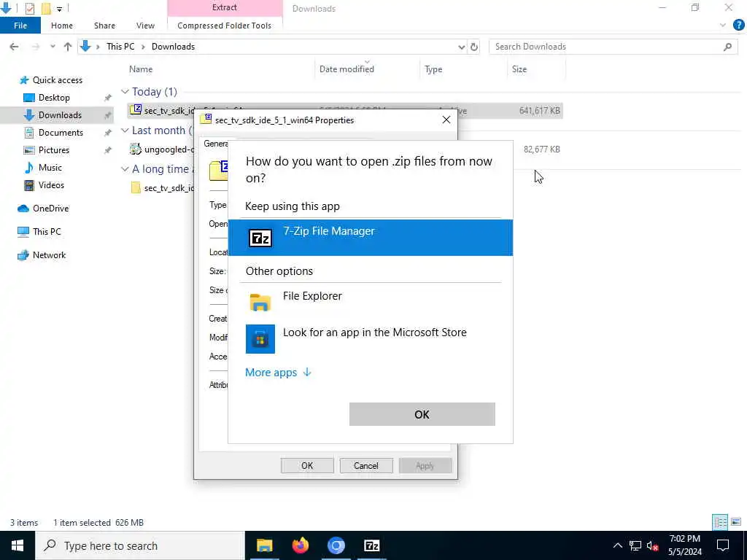The width and height of the screenshot is (747, 560).
Task: Choose File Explorer to open zip files
Action: pyautogui.click(x=370, y=303)
